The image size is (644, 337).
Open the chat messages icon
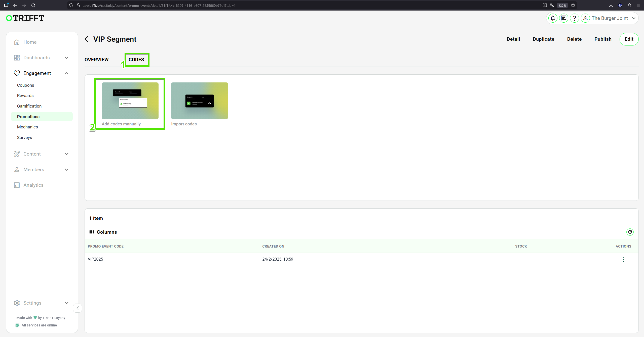[x=563, y=18]
